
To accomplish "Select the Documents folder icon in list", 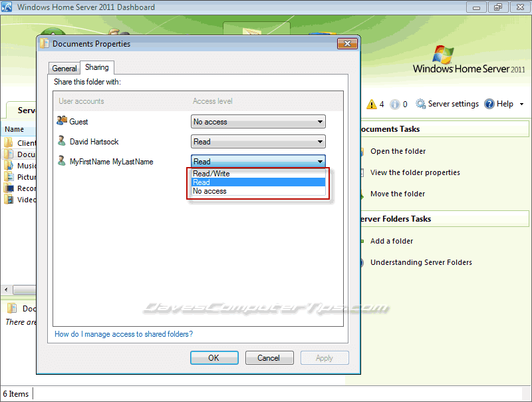I will (x=9, y=154).
